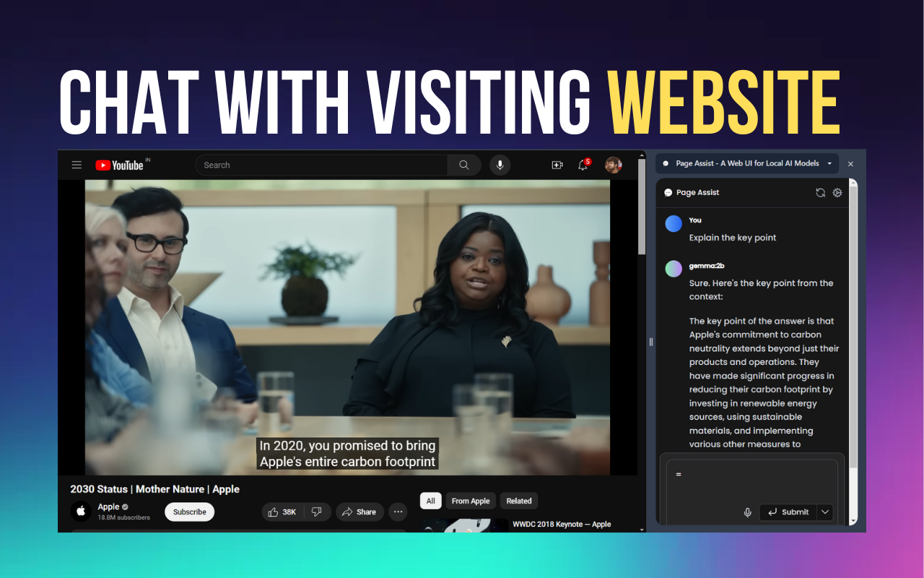Image resolution: width=924 pixels, height=578 pixels.
Task: Subscribe to the Apple channel
Action: coord(190,512)
